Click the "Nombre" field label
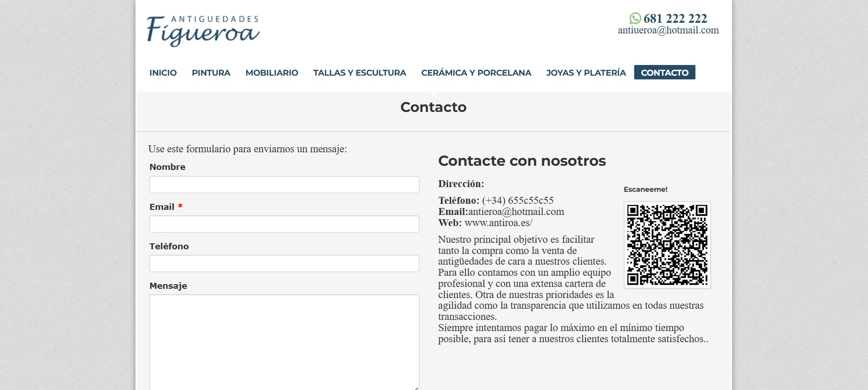Screen dimensions: 868x390 coord(167,167)
